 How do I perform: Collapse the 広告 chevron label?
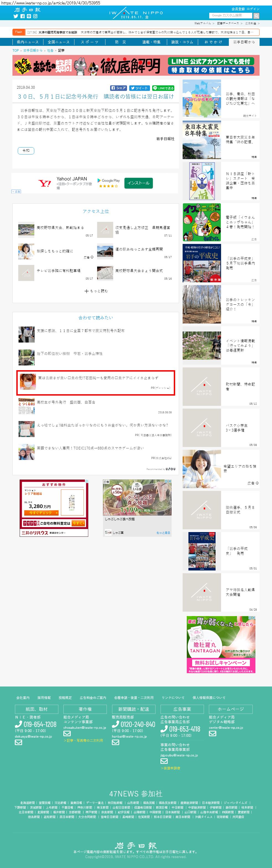tap(16, 191)
